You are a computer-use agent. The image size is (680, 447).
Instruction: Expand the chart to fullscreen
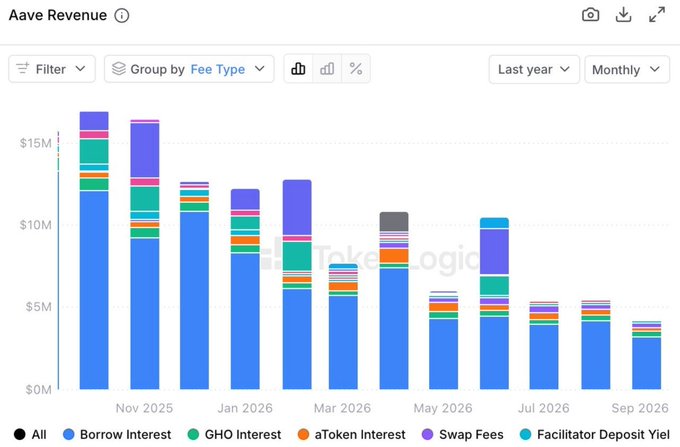(657, 14)
